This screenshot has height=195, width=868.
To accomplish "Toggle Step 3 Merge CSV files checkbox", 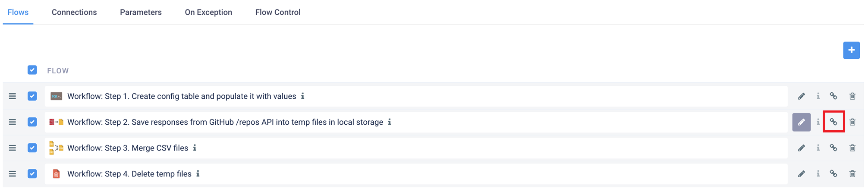I will point(32,148).
